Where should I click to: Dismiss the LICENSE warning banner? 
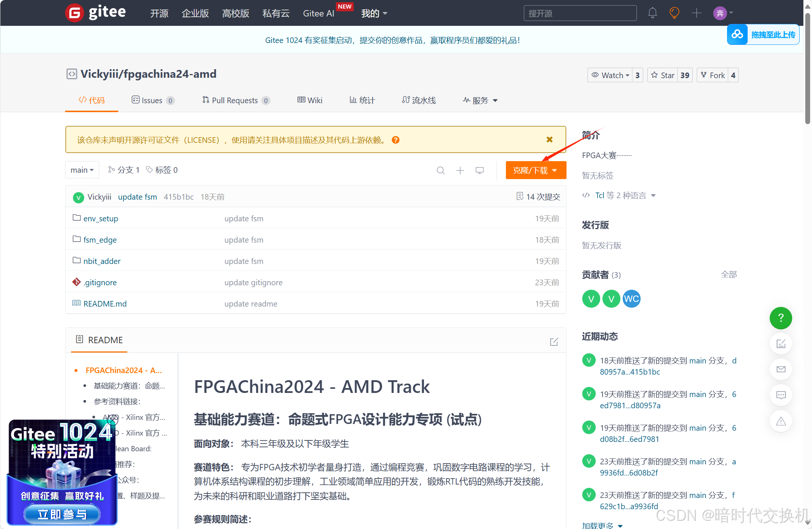[x=549, y=139]
